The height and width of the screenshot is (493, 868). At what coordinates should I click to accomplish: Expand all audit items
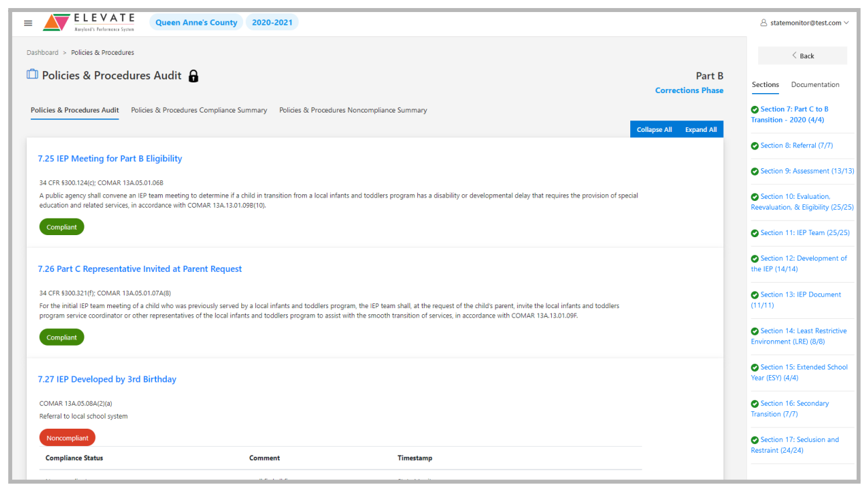click(x=701, y=130)
